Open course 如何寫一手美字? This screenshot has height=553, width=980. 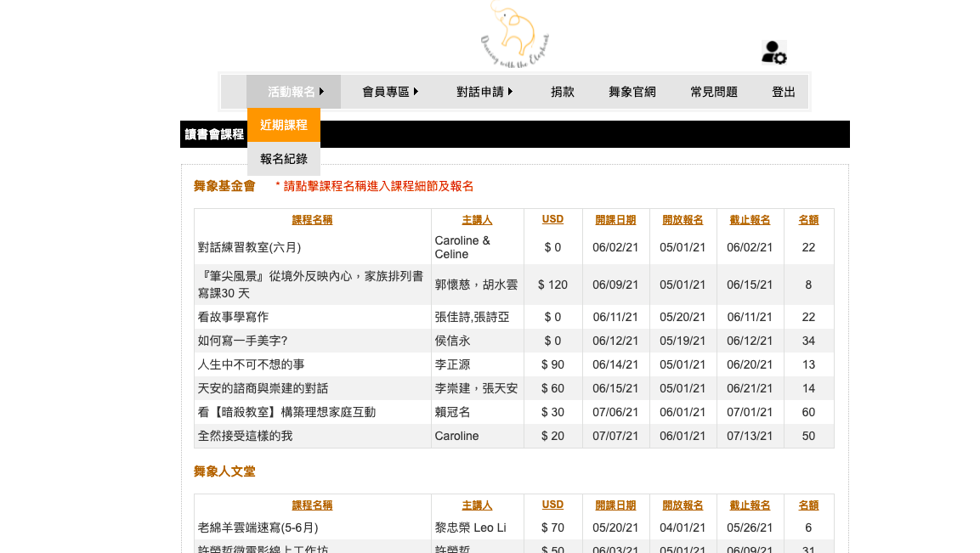pos(242,341)
